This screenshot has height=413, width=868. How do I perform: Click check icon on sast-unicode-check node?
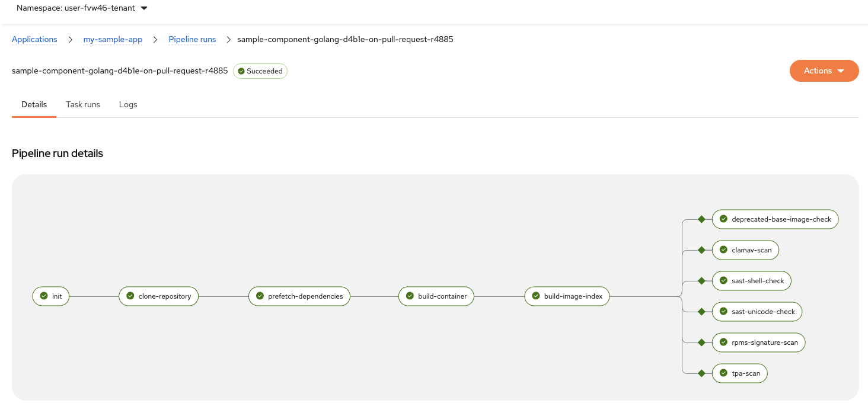[x=723, y=312]
